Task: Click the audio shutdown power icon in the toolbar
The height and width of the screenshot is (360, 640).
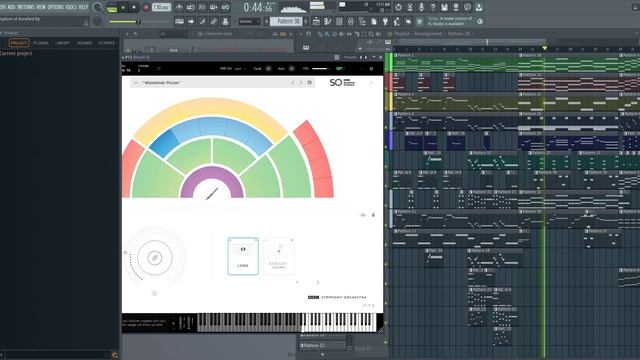Action: tap(398, 7)
